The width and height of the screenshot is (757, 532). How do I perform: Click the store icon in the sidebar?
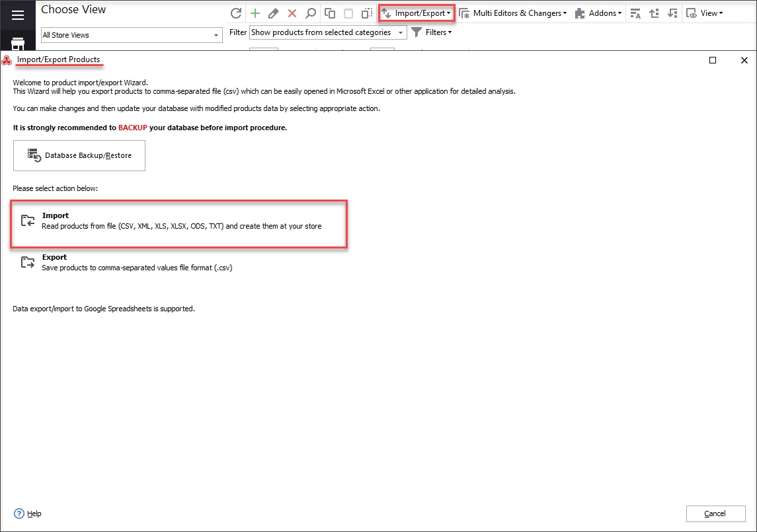click(18, 44)
